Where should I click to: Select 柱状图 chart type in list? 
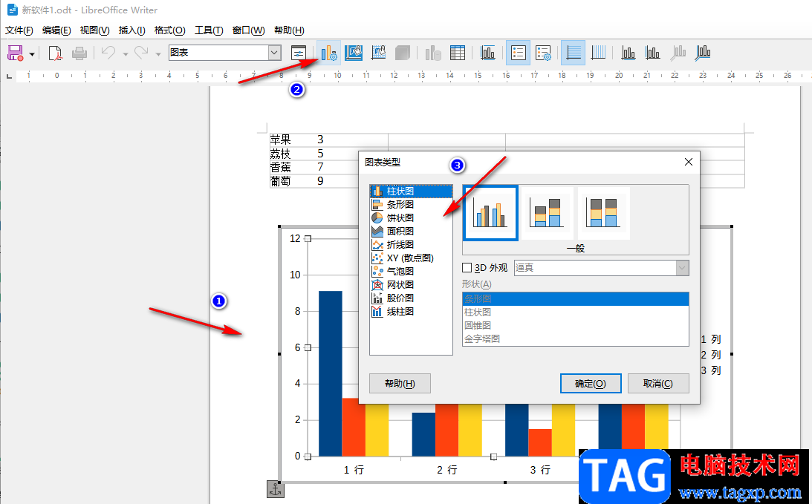pyautogui.click(x=411, y=192)
